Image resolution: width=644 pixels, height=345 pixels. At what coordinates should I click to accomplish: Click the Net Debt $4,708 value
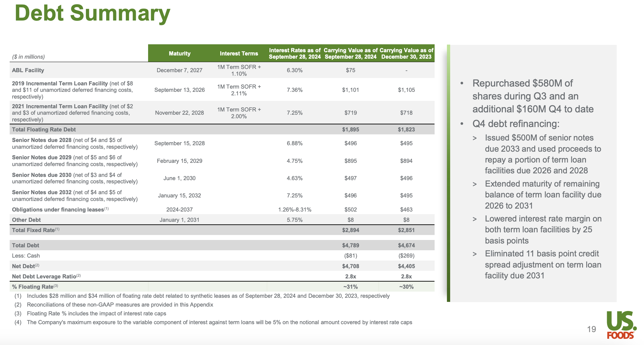tap(350, 266)
